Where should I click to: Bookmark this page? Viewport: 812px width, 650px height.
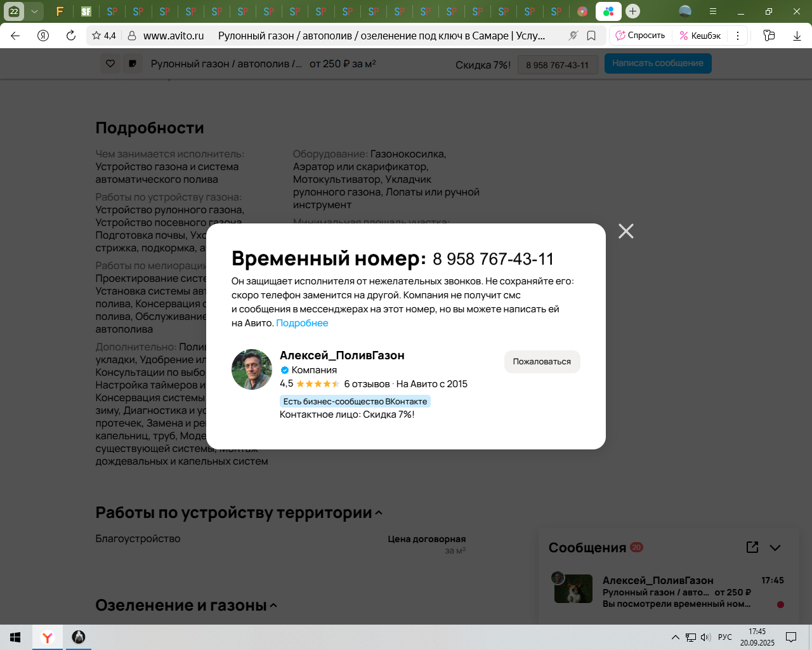591,36
